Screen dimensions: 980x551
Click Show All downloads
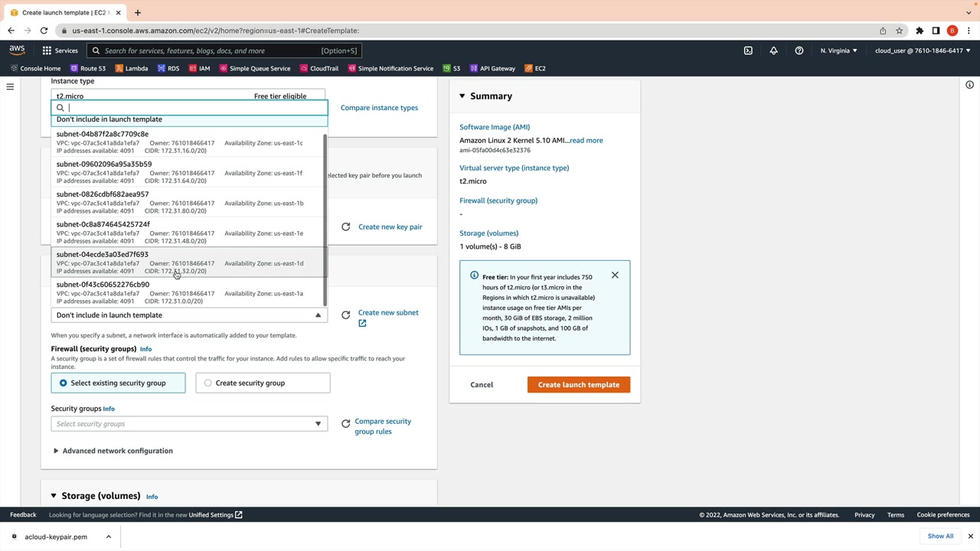click(940, 536)
